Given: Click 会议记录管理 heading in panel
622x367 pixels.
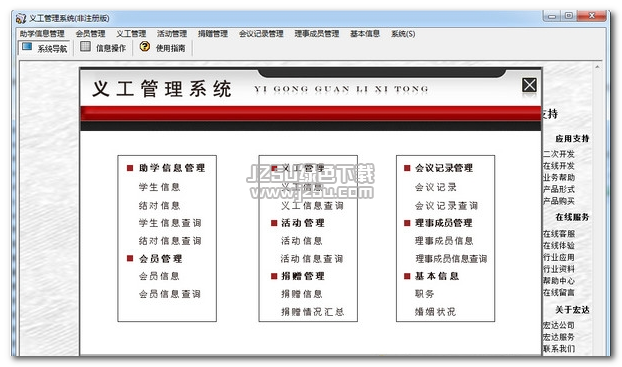Looking at the screenshot, I should click(444, 168).
